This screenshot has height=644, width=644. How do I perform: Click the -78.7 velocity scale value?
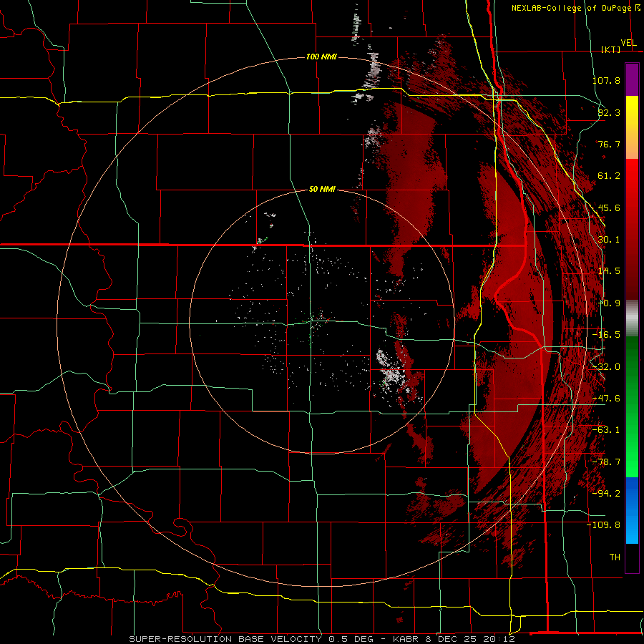click(606, 462)
